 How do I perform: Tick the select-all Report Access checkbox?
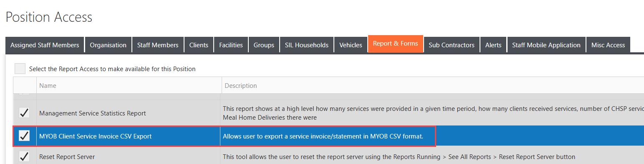click(20, 69)
